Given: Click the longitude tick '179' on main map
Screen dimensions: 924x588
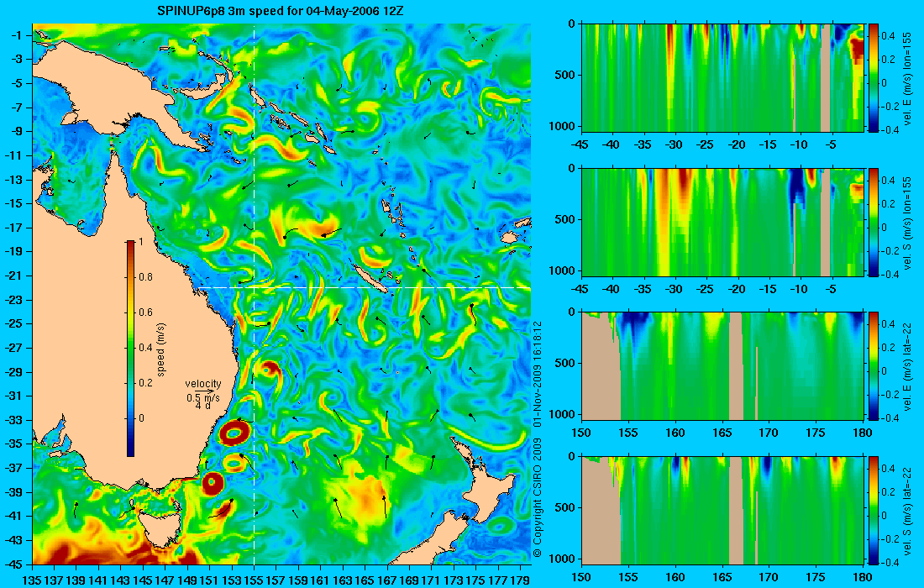Looking at the screenshot, I should click(x=520, y=580).
